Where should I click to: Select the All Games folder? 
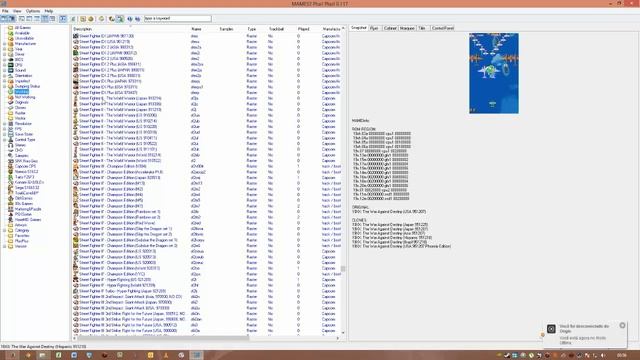tap(22, 28)
